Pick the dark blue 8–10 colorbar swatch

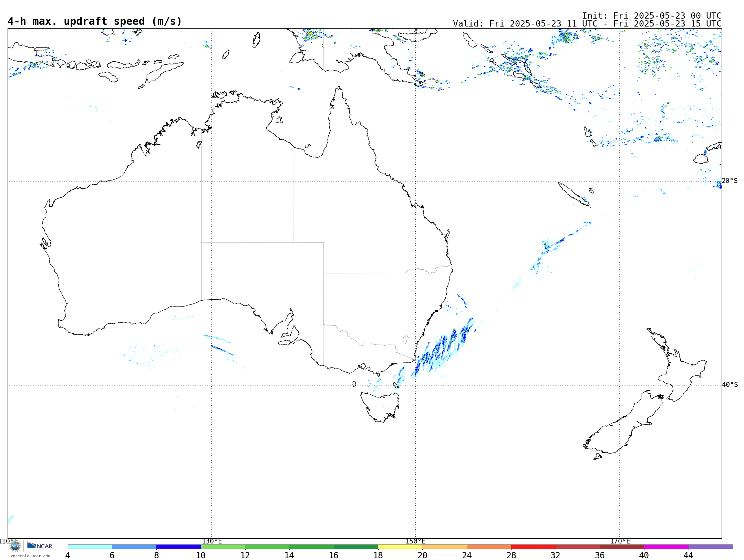click(x=178, y=547)
